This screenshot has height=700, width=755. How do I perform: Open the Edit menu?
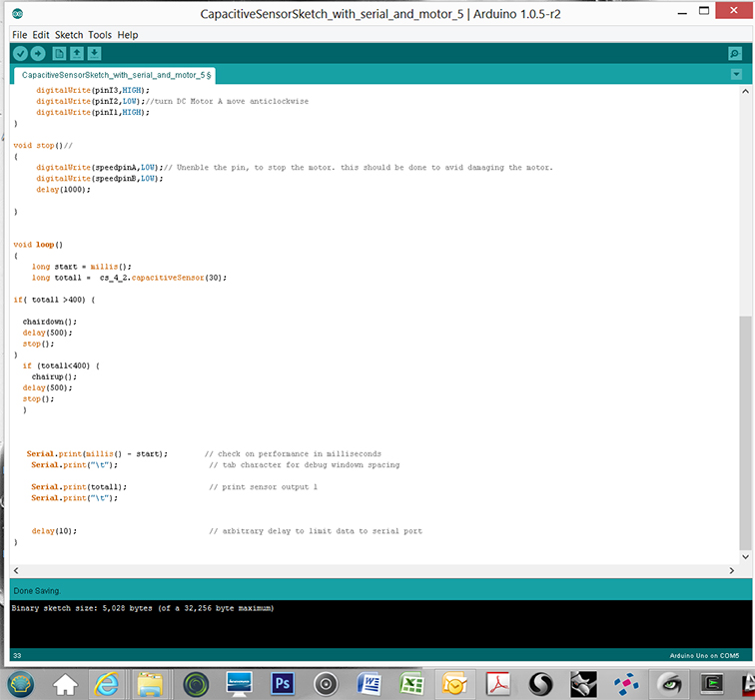click(41, 35)
